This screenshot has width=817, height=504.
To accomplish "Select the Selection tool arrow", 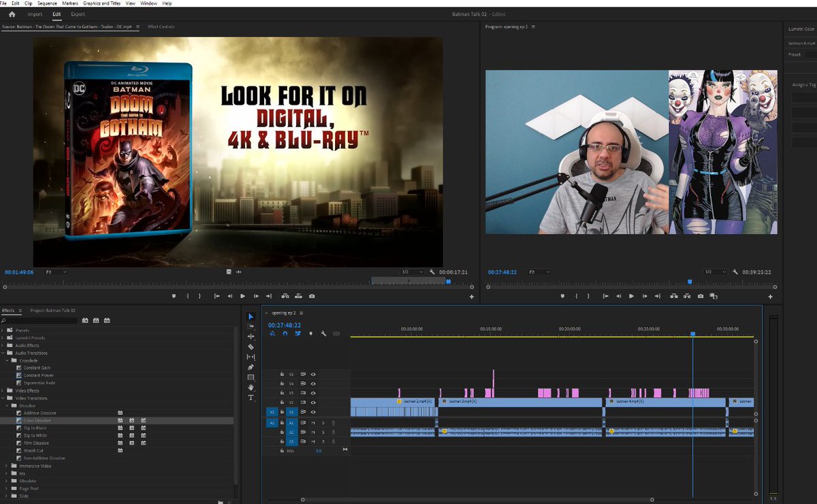I will (251, 316).
